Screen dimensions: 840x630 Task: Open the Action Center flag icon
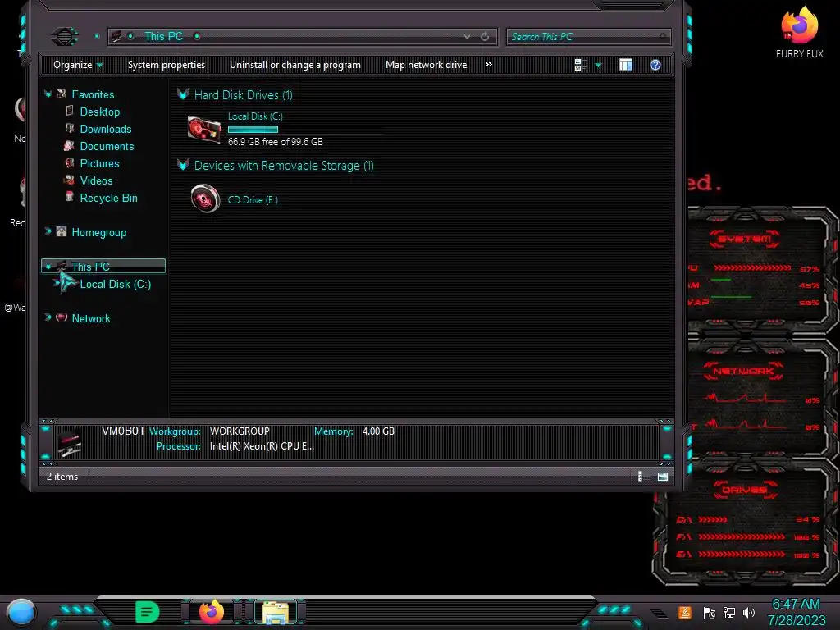pyautogui.click(x=710, y=613)
